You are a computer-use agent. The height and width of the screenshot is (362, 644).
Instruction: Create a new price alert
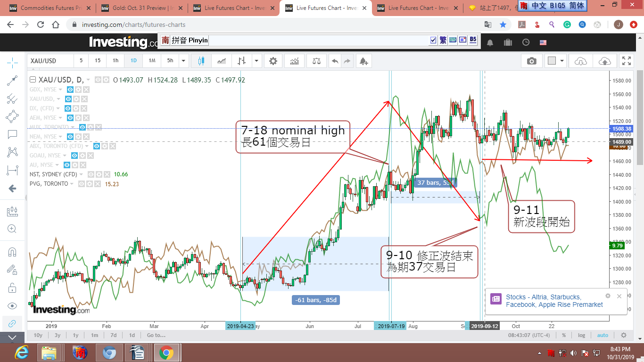363,61
